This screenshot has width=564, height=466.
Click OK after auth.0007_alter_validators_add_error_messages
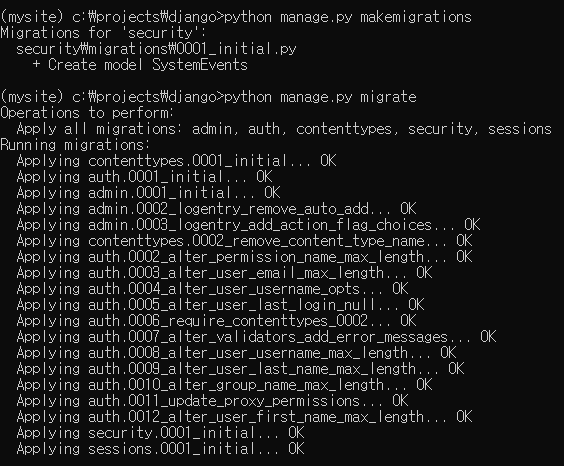point(488,337)
